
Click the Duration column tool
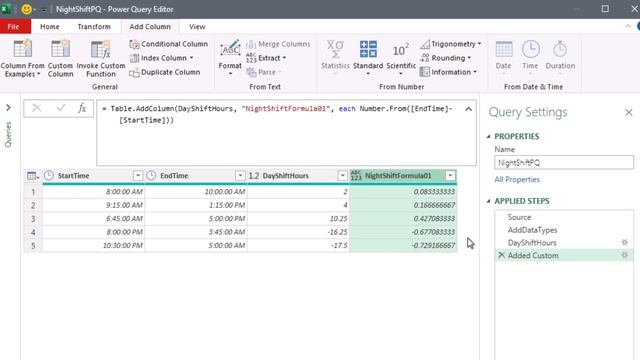(x=560, y=57)
